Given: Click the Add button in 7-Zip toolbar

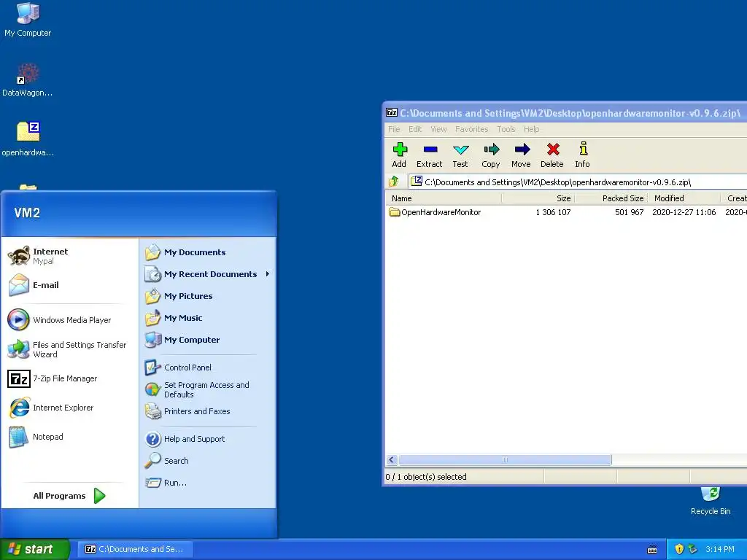Looking at the screenshot, I should click(x=399, y=155).
